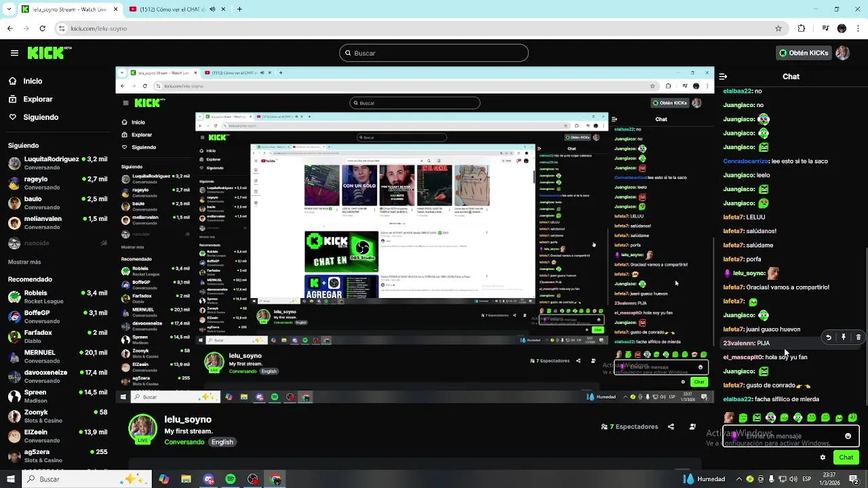Click the Obtén KICKs button

pos(803,53)
